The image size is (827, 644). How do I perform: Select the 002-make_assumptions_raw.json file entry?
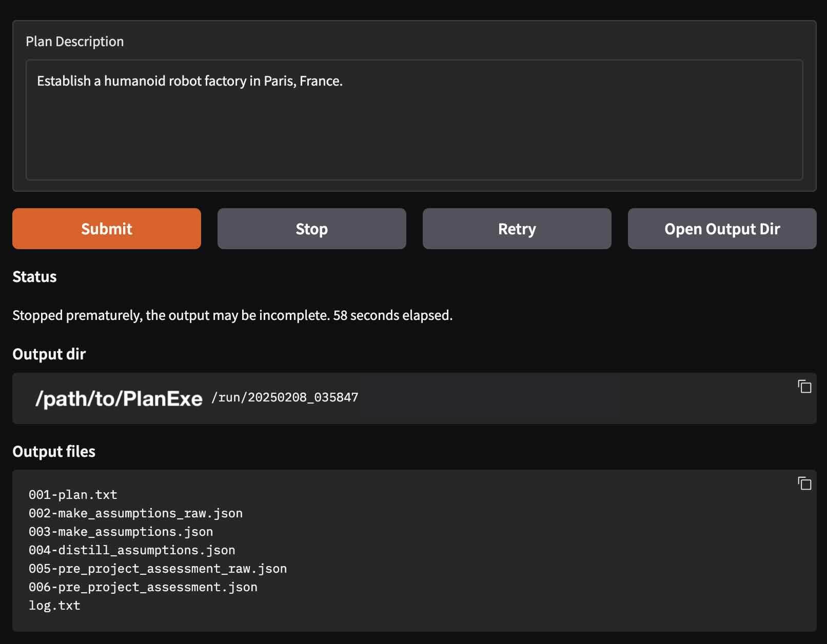[136, 513]
